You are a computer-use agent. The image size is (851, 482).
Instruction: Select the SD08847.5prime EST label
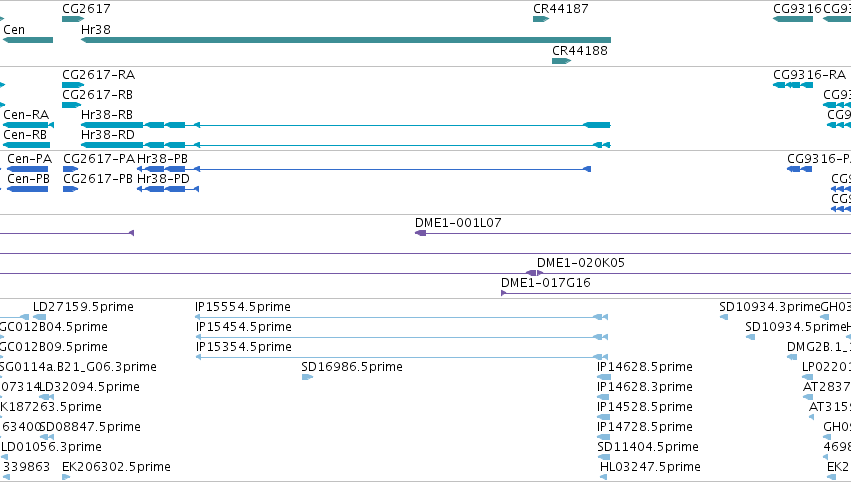click(90, 427)
